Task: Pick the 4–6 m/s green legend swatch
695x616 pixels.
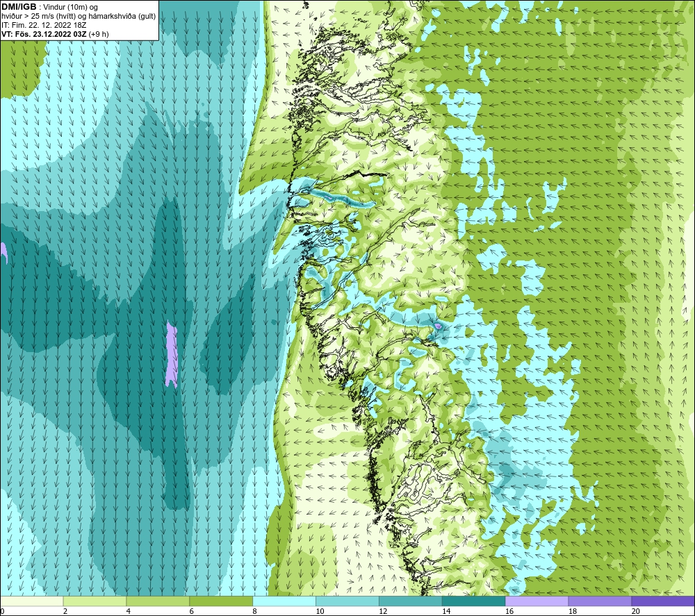Action: coord(158,601)
